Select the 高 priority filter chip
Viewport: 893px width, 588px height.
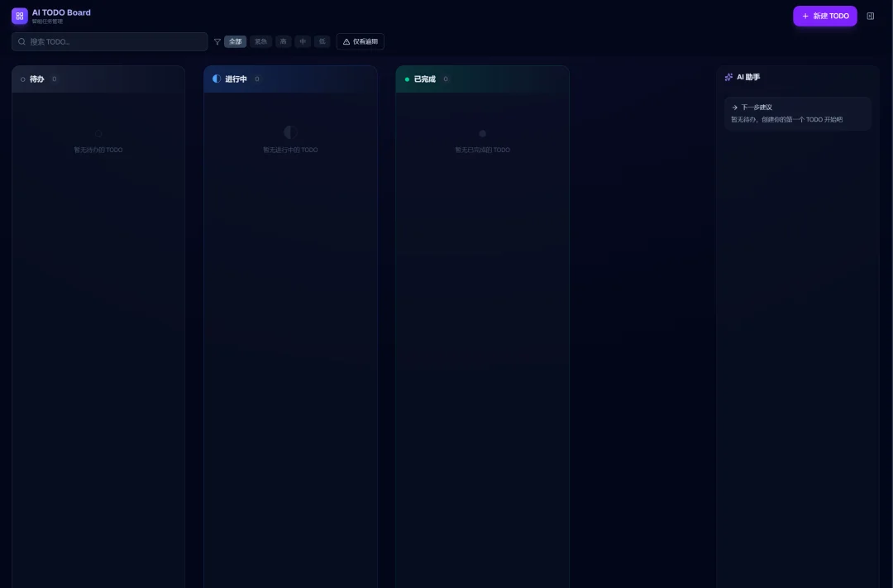click(x=283, y=41)
